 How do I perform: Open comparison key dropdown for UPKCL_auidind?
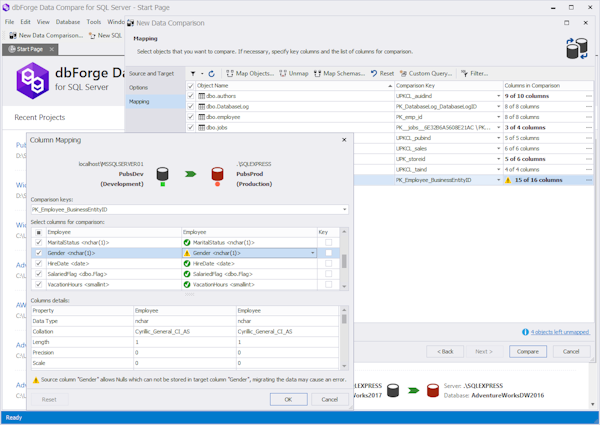498,96
